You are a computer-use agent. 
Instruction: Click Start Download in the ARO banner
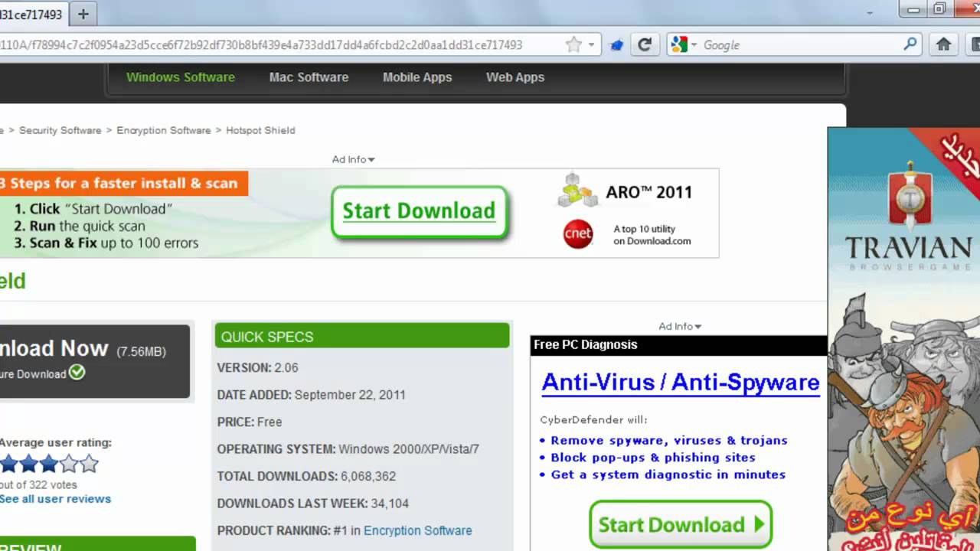coord(420,212)
